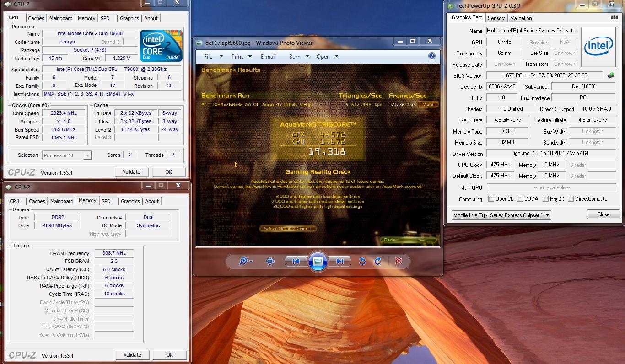The image size is (625, 364).
Task: Open About tab in lower CPU-Z window
Action: click(152, 201)
